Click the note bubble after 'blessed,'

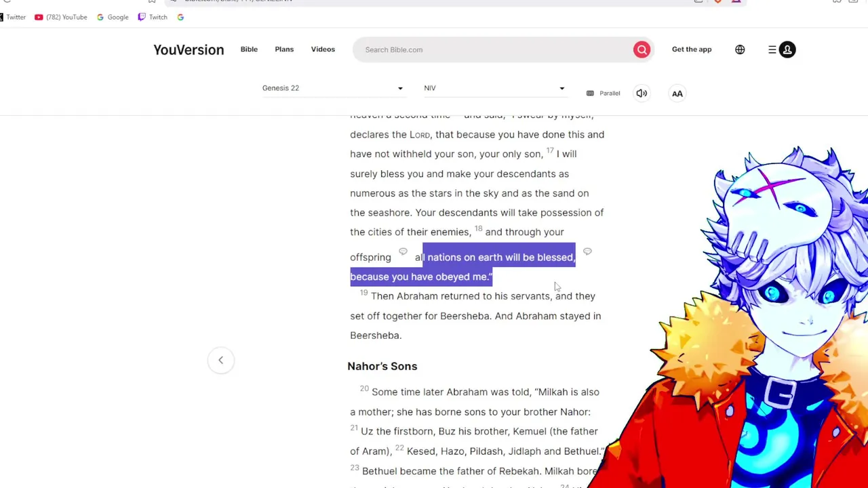(587, 251)
